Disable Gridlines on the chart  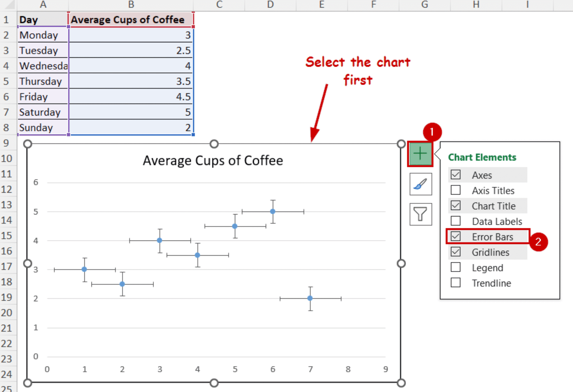point(455,252)
